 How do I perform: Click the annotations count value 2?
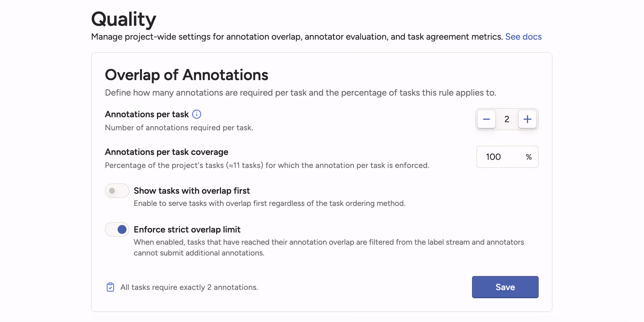pos(507,119)
